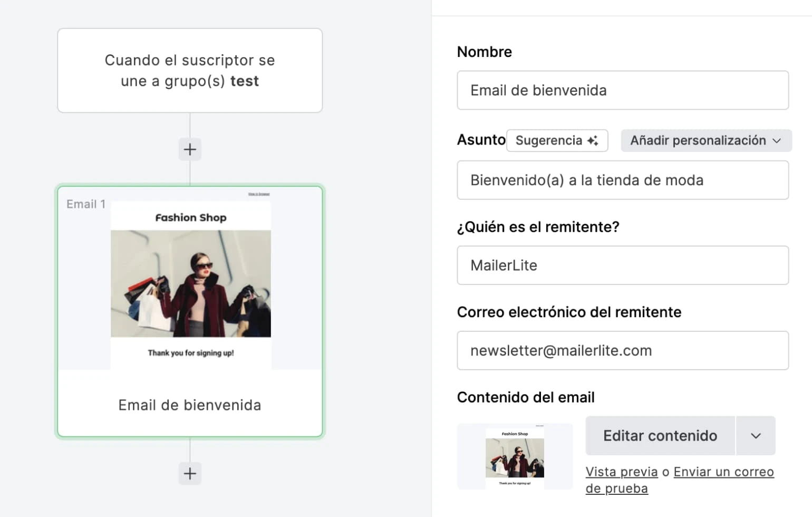
Task: Select the Email de bienvenida caption in the workflow
Action: pos(190,405)
